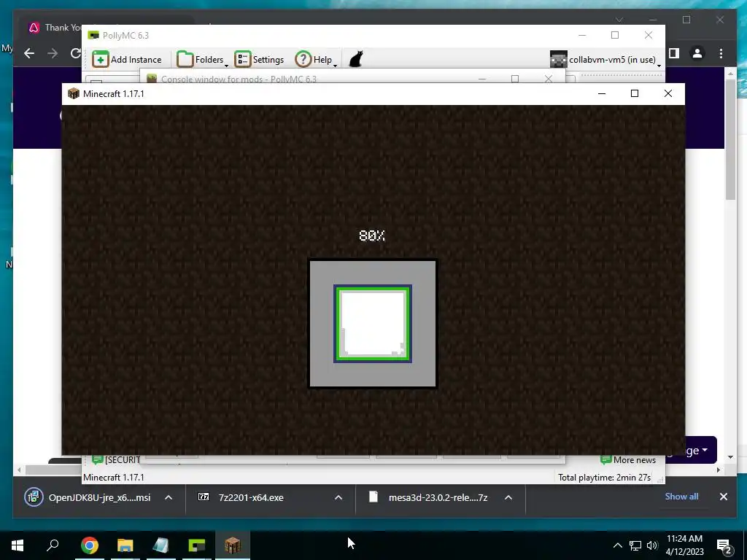
Task: Open the network tray icon
Action: tap(635, 545)
